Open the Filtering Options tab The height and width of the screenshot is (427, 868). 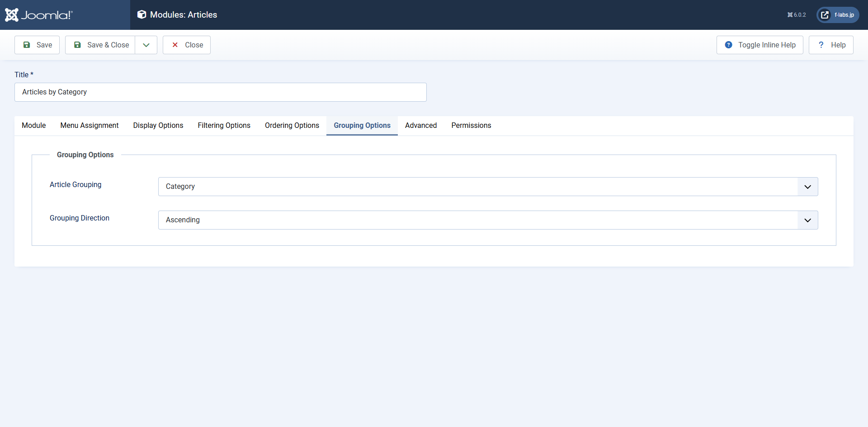point(224,126)
